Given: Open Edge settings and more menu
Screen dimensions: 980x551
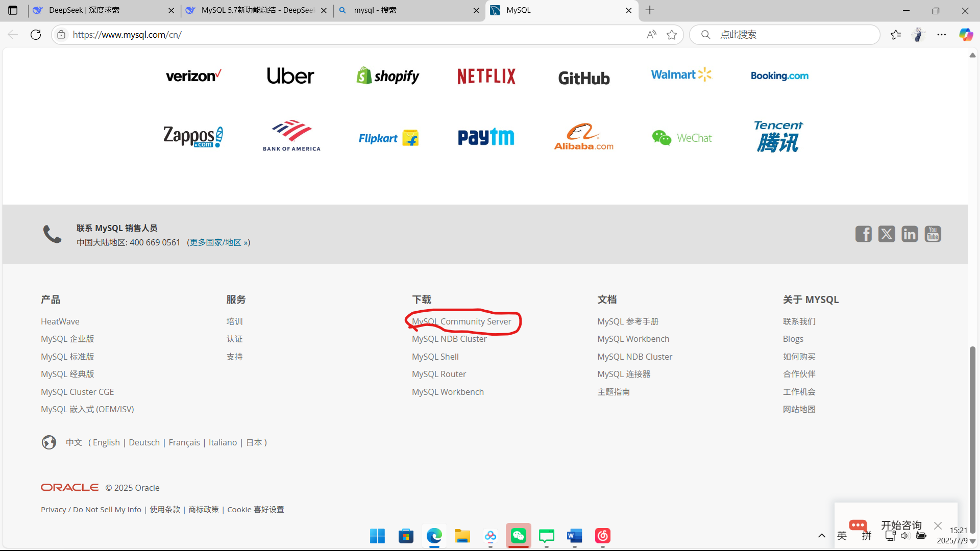Looking at the screenshot, I should [942, 35].
